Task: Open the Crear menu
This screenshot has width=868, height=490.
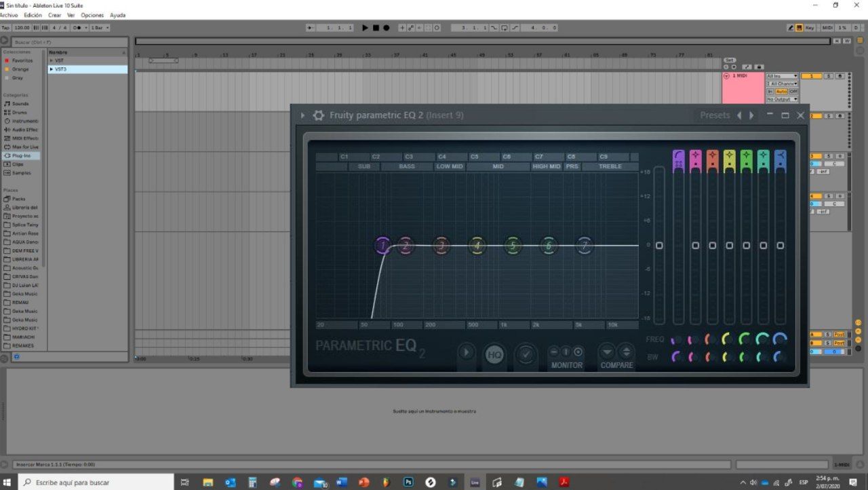Action: click(55, 15)
